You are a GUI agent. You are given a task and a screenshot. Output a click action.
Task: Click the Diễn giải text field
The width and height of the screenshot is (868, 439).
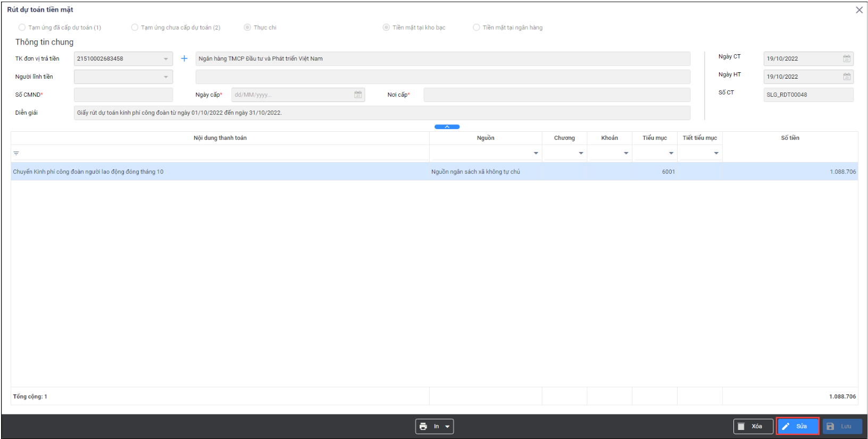(382, 113)
